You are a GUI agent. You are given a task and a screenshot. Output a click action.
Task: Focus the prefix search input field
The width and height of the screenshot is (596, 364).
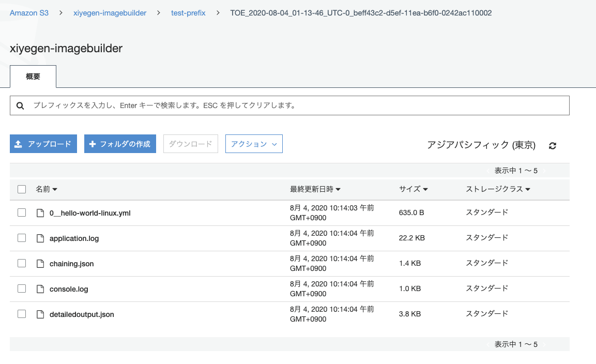click(x=289, y=105)
